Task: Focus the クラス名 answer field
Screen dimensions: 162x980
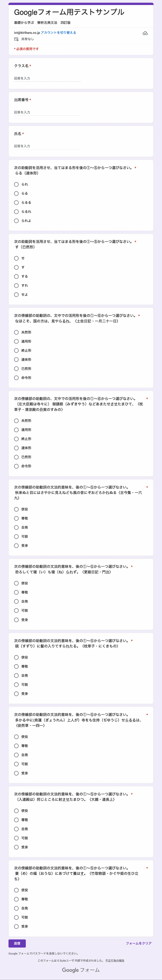Action: [x=47, y=78]
